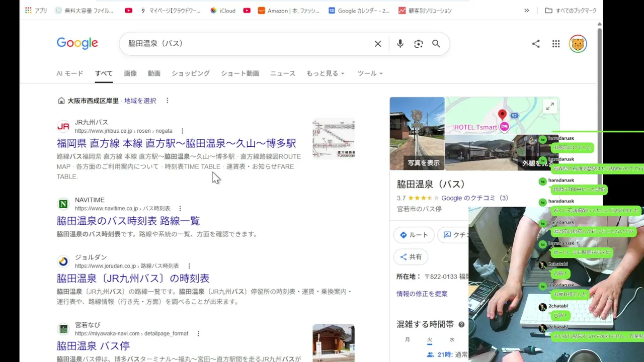Click the NAVITIME site favicon
This screenshot has height=362, width=644.
(x=63, y=204)
